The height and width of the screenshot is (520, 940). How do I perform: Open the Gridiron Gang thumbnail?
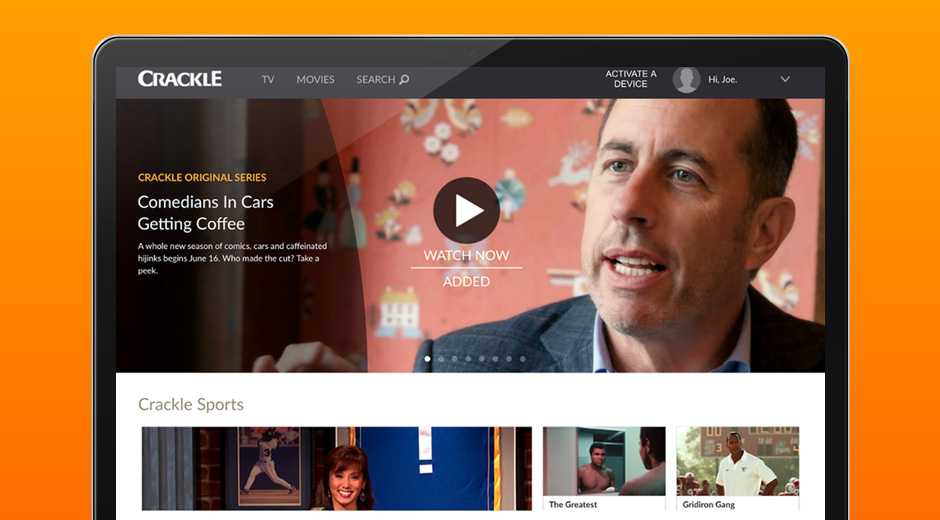click(738, 461)
